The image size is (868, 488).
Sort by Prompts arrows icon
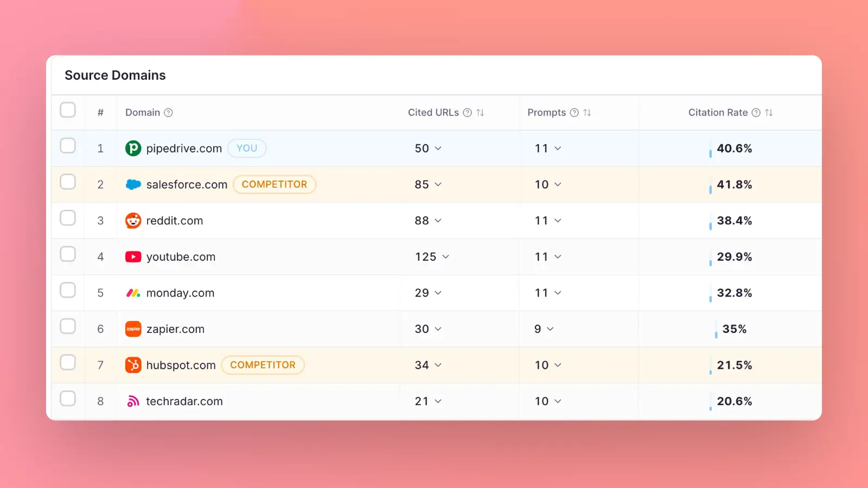point(587,113)
